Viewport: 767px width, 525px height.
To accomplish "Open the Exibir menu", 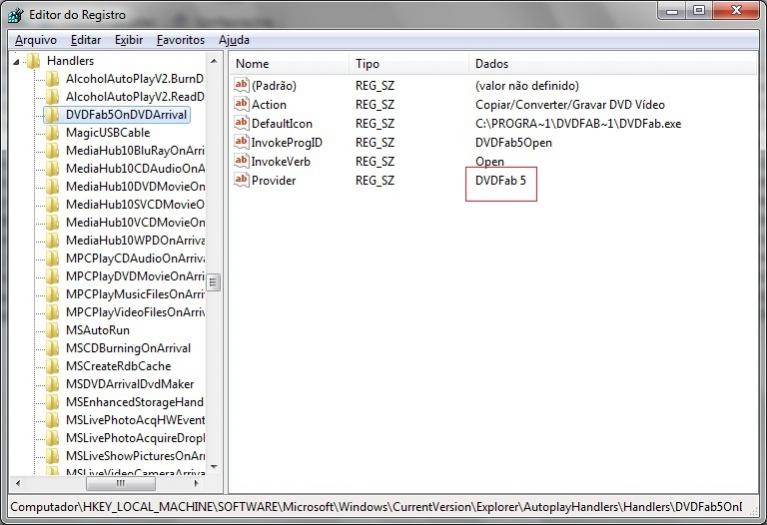I will (129, 40).
